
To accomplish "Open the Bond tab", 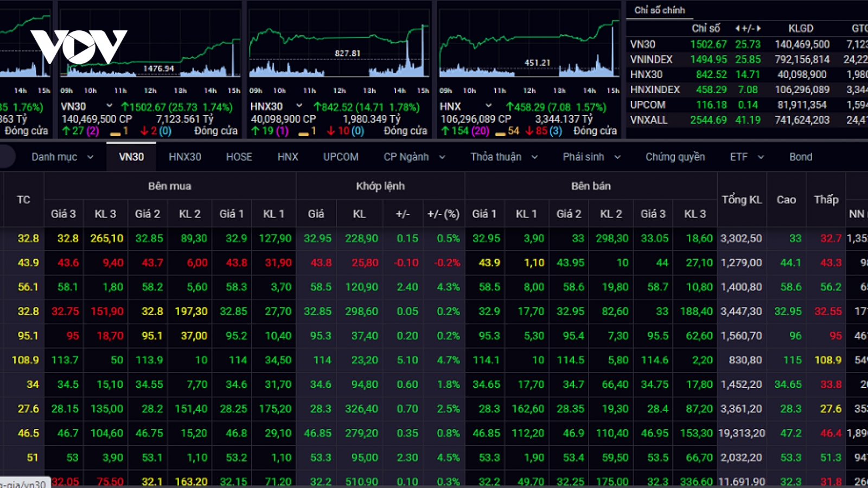I will 801,157.
